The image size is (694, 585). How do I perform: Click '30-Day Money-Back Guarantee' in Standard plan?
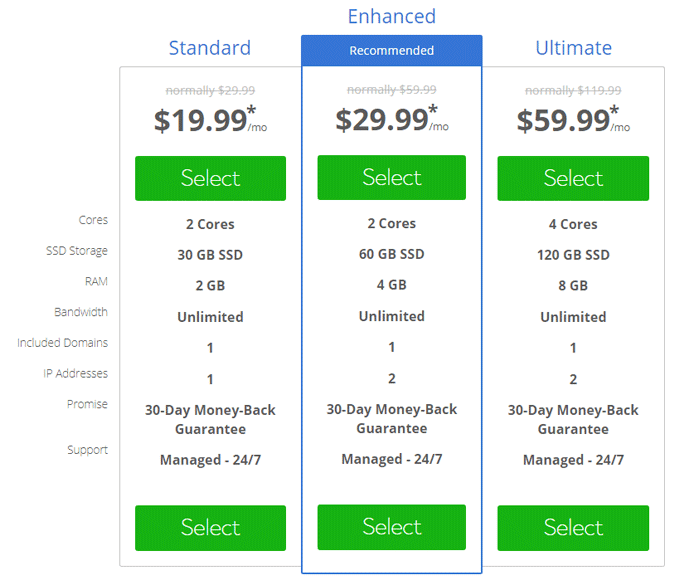[210, 420]
